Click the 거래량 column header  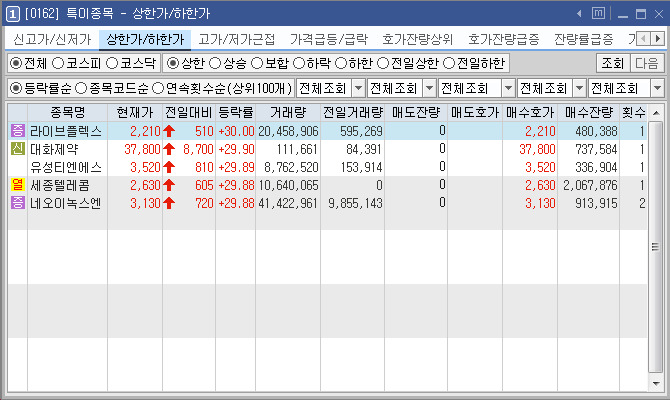pyautogui.click(x=288, y=112)
